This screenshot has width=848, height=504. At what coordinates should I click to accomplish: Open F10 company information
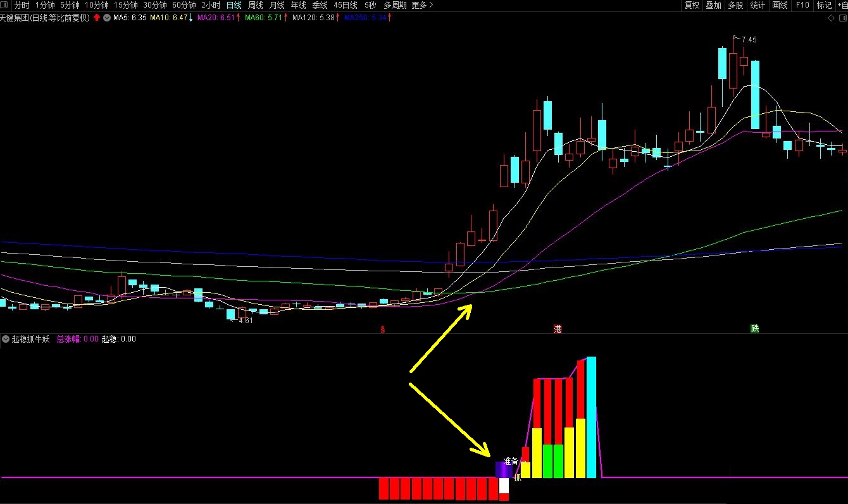[x=802, y=5]
